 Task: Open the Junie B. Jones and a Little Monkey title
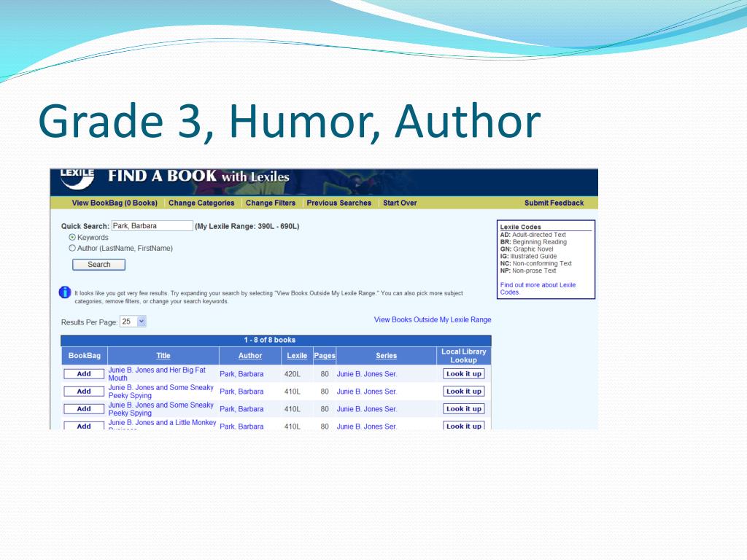click(x=162, y=423)
